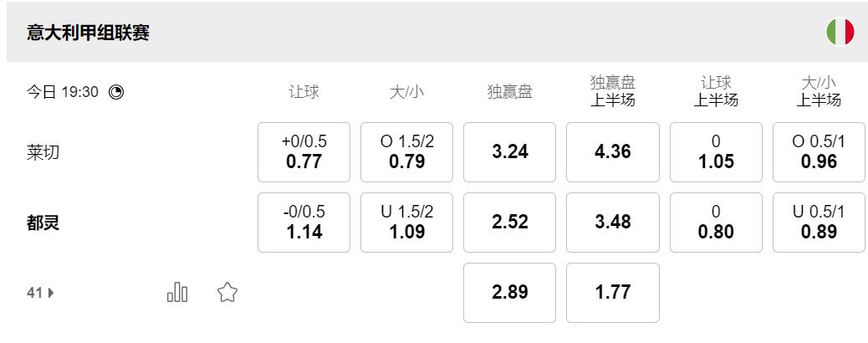Bet 莱切 moneyline at 3.24
The height and width of the screenshot is (343, 868).
point(509,152)
